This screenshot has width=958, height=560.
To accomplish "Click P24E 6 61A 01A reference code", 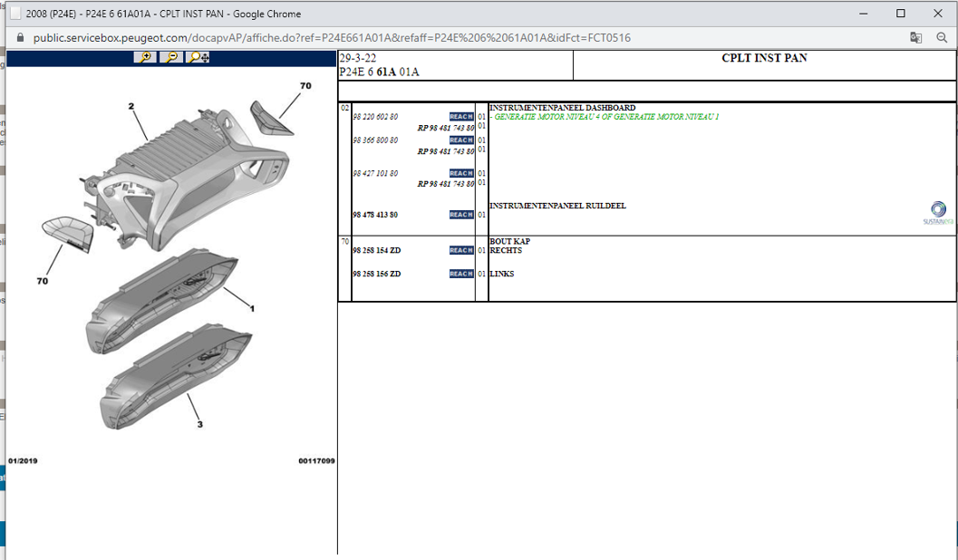I will click(x=380, y=72).
